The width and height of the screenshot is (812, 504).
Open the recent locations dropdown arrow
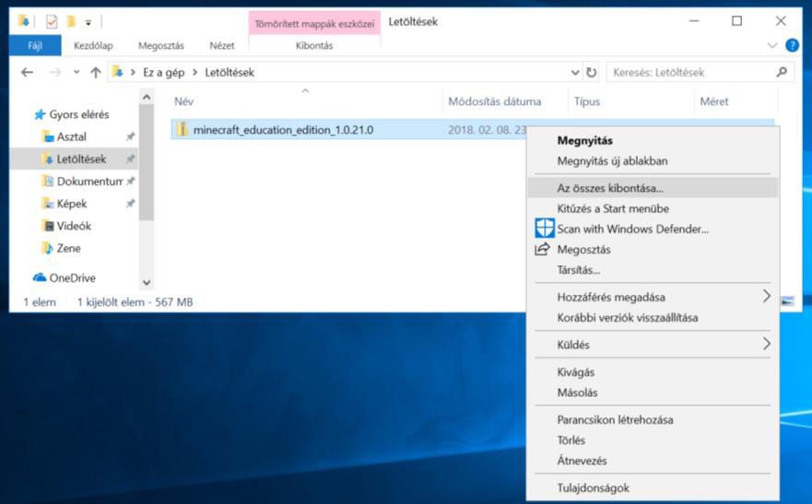76,73
